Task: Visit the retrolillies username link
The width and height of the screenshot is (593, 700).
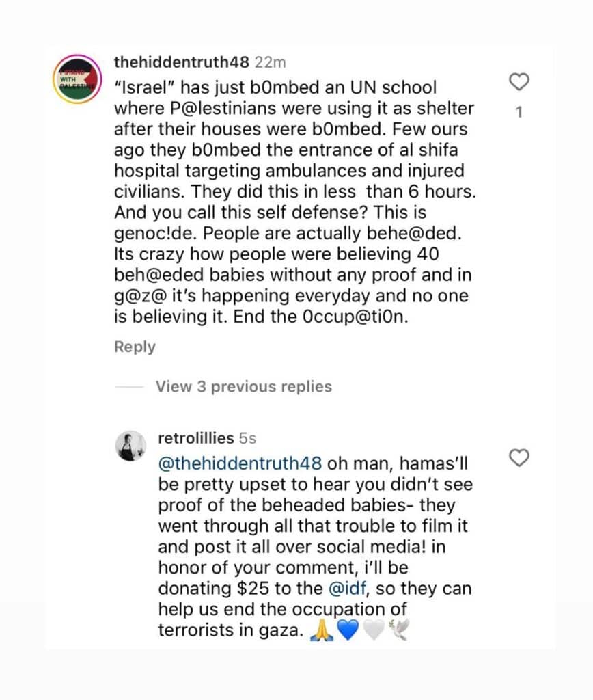Action: (196, 437)
